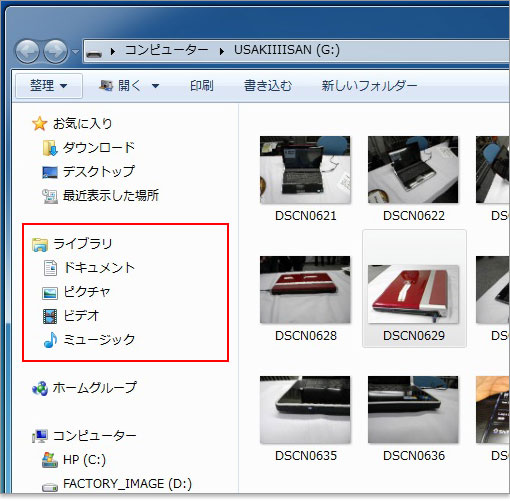Select お気に入り in navigation pane
Viewport: 510px width, 501px height.
[82, 124]
